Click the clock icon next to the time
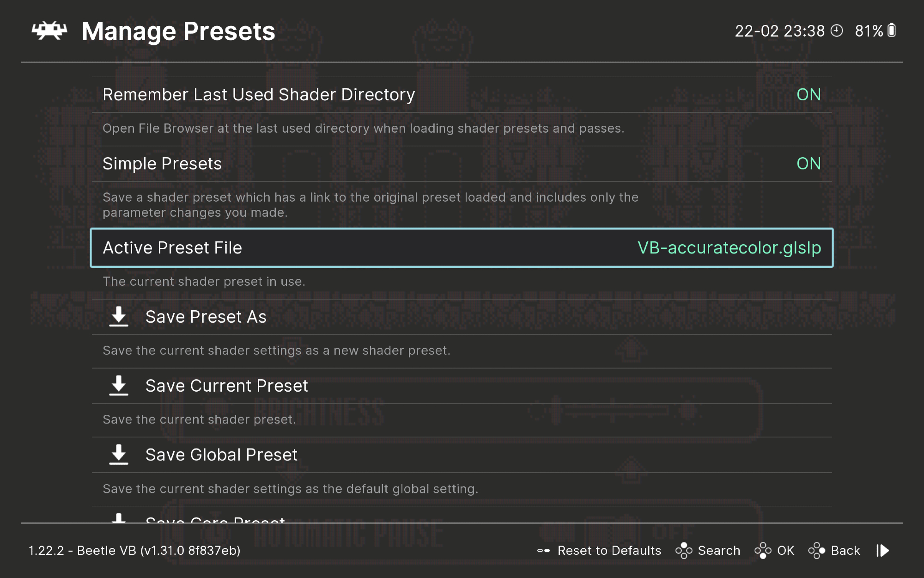Viewport: 924px width, 578px height. [837, 31]
